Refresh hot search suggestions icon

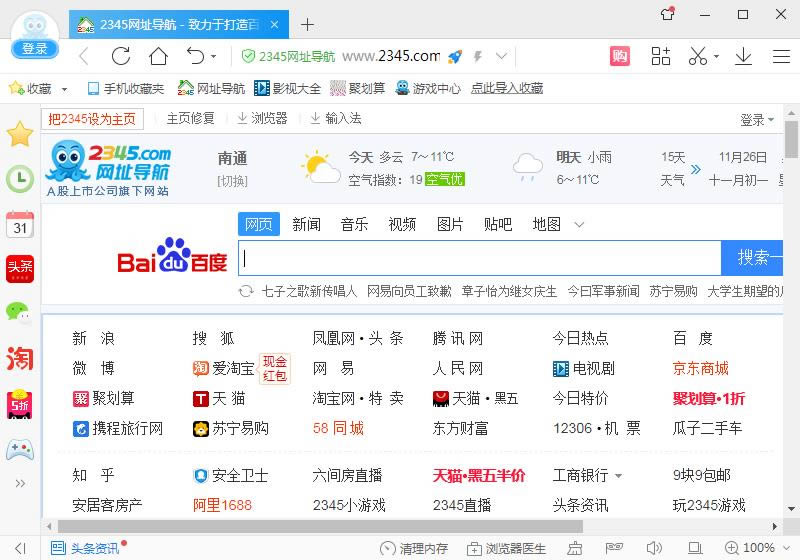pyautogui.click(x=246, y=291)
